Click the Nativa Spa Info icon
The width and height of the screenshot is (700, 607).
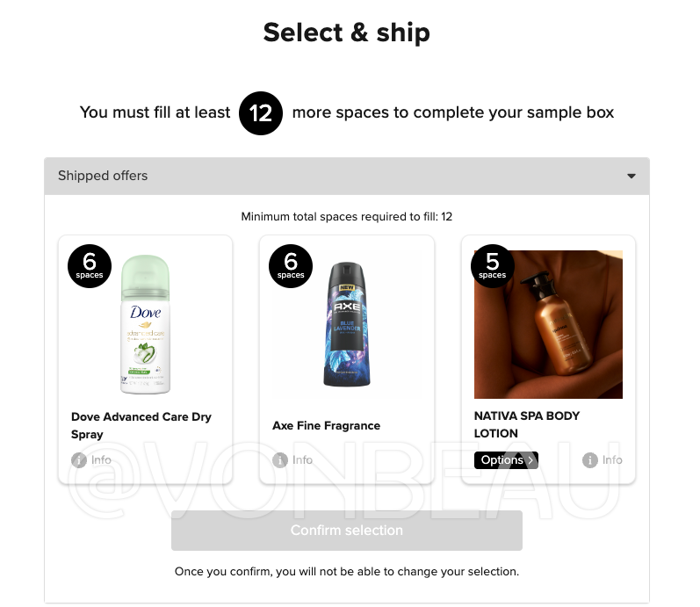589,459
